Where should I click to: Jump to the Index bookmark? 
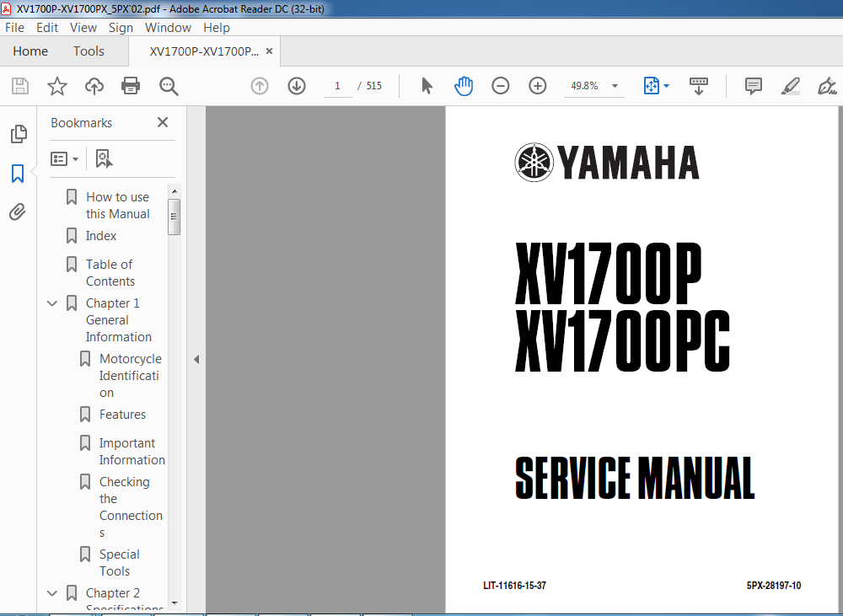101,235
